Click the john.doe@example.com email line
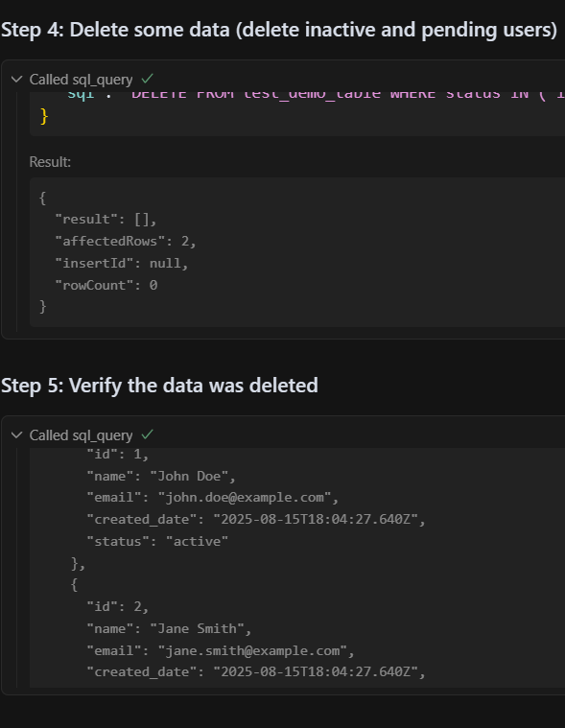 [212, 498]
